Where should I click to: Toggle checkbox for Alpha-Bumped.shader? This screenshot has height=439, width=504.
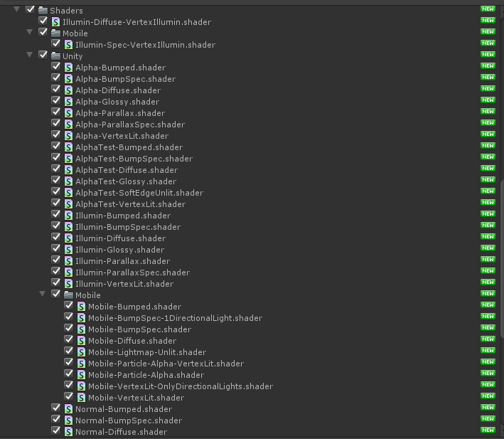[56, 66]
